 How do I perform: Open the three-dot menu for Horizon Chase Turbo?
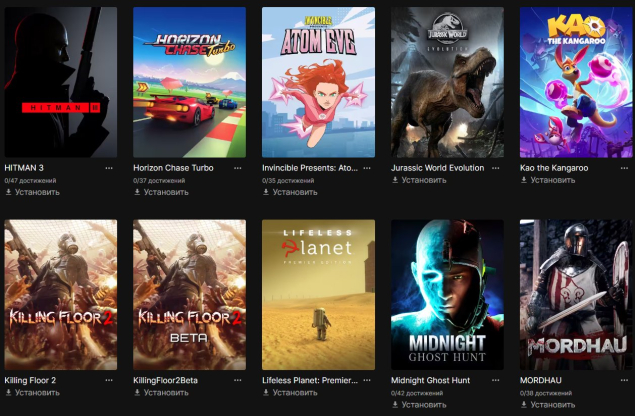[238, 168]
